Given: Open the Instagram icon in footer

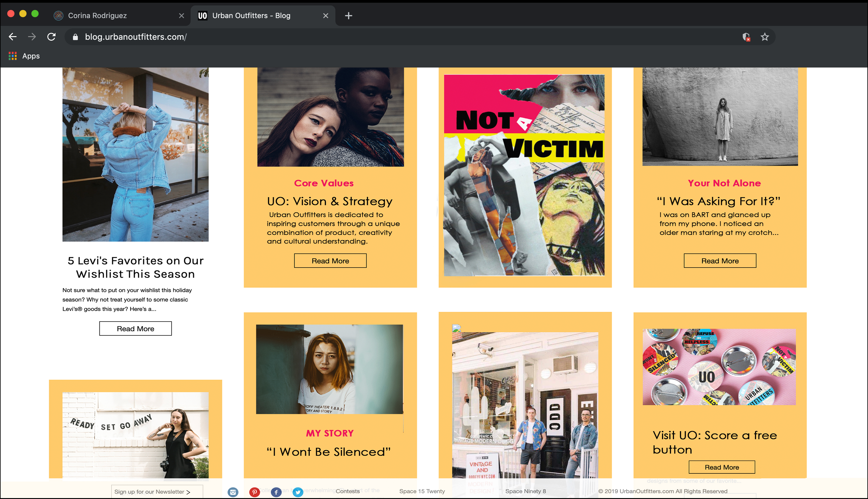Looking at the screenshot, I should click(233, 492).
